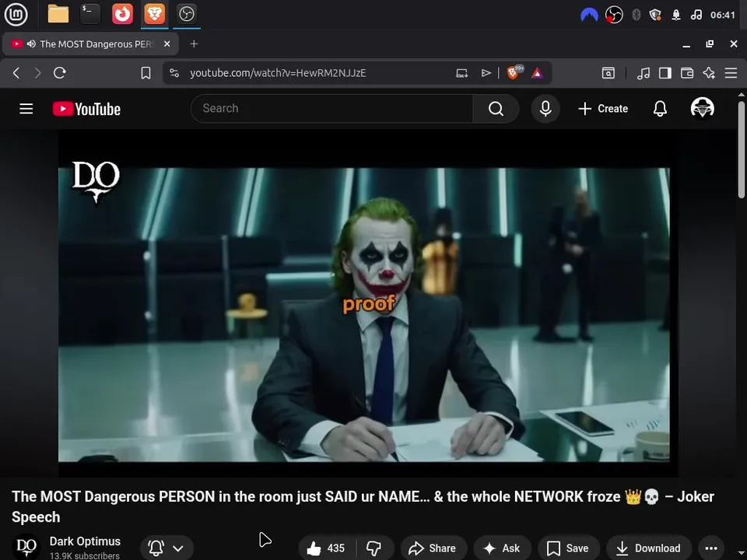Click the OBS recording tray icon
This screenshot has width=747, height=560.
614,15
